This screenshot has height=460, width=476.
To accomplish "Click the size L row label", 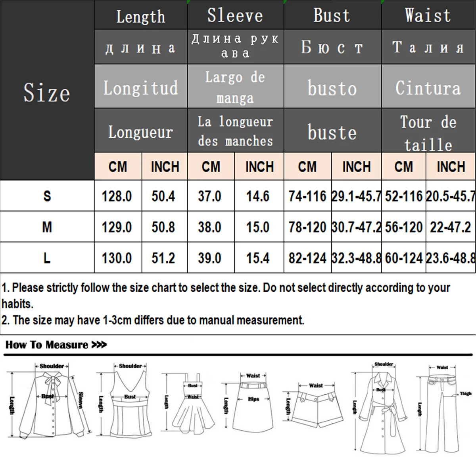I will pos(47,258).
